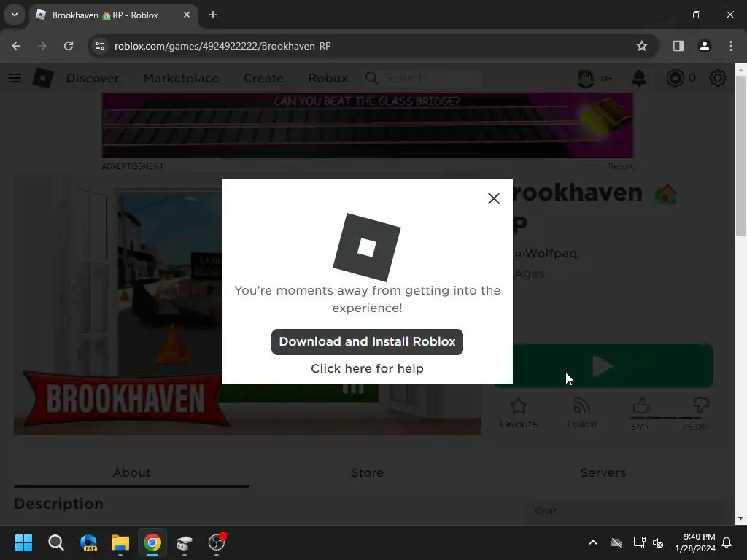Open the taskbar clock and date

point(695,542)
